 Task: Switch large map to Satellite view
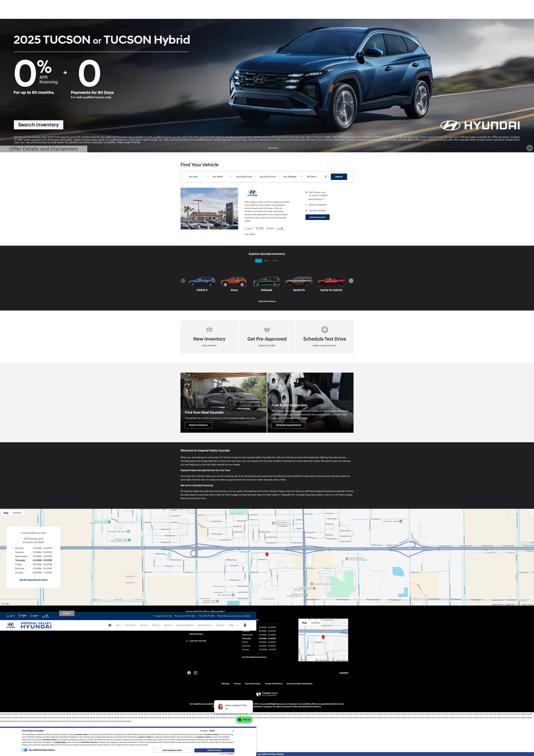17,513
